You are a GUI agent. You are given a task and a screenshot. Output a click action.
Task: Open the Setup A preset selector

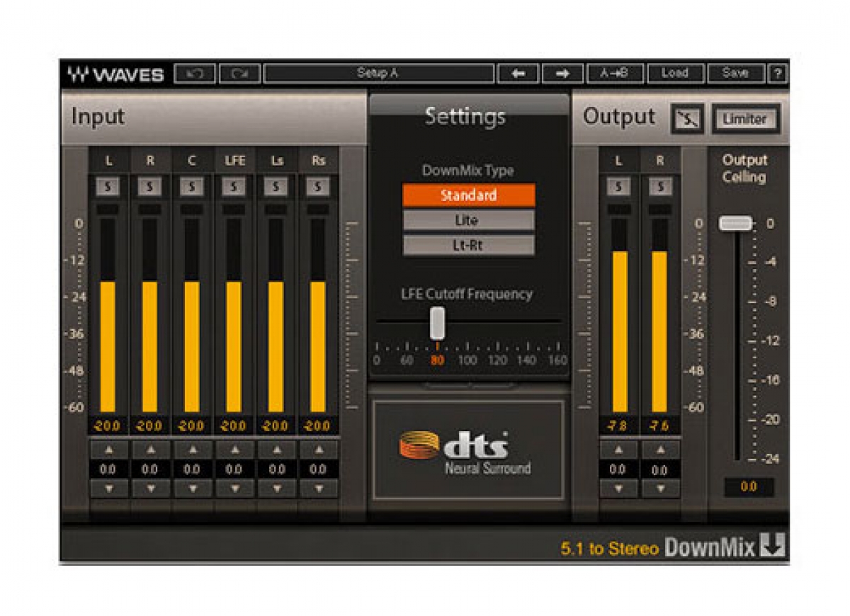pos(380,74)
